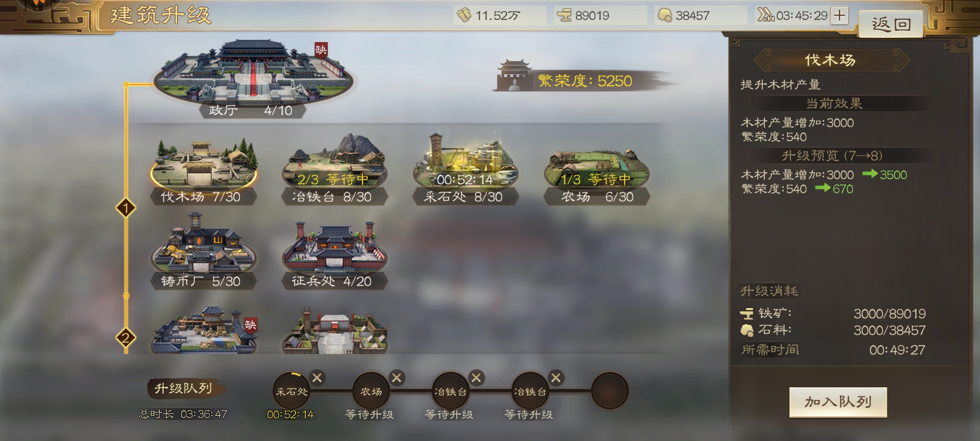980x441 pixels.
Task: Cancel the last queued 冶铁台 upgrade
Action: click(x=556, y=378)
